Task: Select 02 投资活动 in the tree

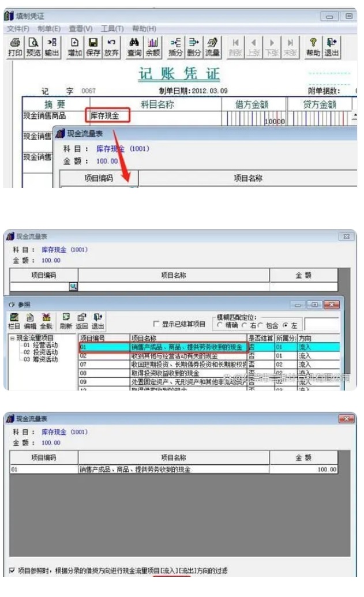Action: (x=41, y=352)
